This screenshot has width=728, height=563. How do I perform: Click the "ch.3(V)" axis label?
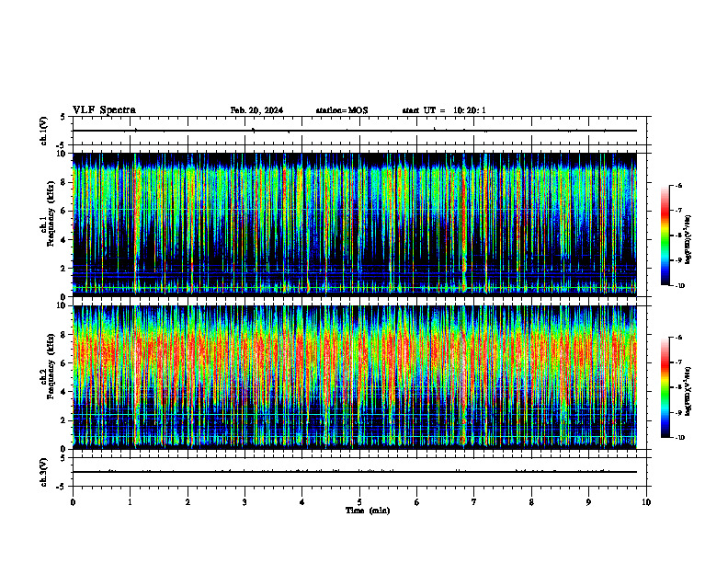point(44,472)
